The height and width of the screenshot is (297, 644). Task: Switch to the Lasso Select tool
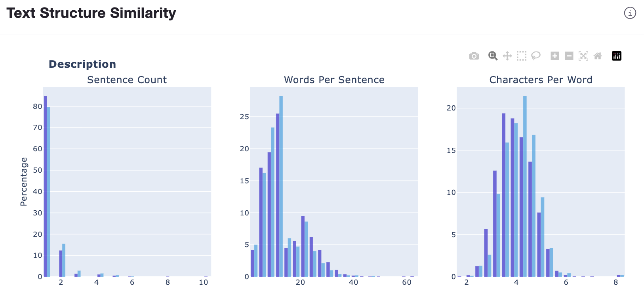(x=536, y=56)
